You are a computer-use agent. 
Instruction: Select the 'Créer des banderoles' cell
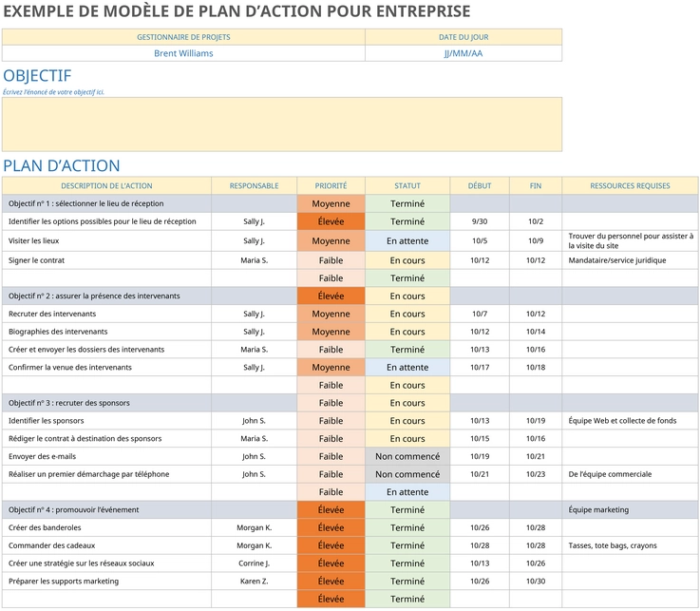tap(106, 528)
